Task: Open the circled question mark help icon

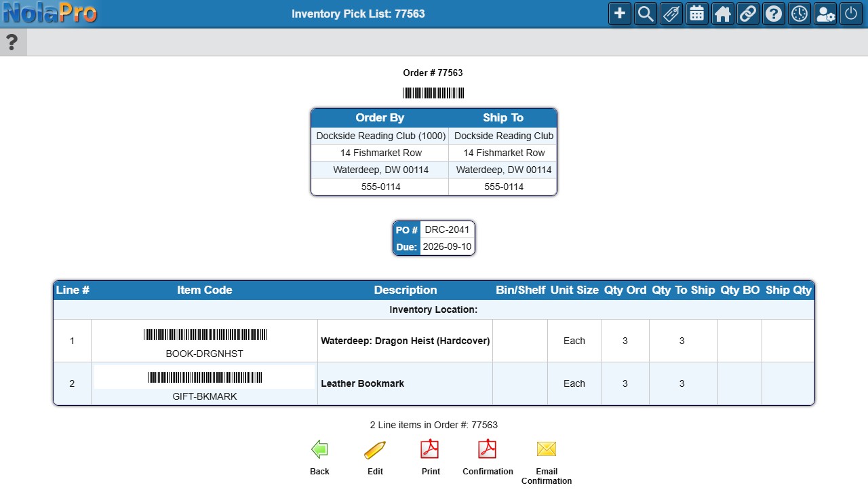Action: click(x=774, y=14)
